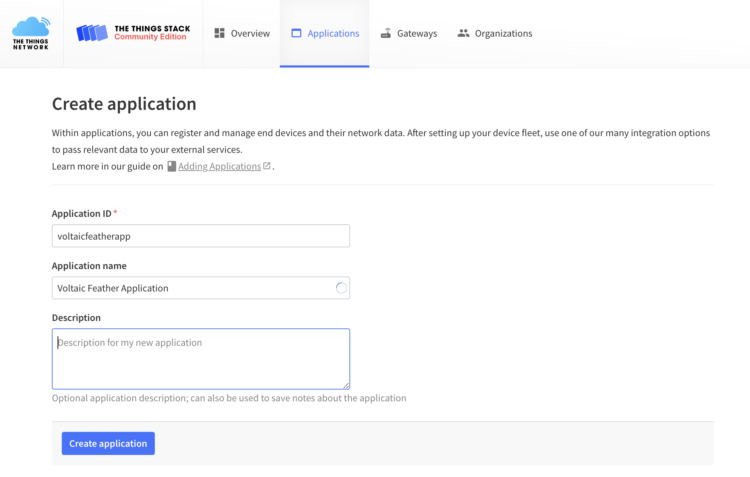Image resolution: width=750 pixels, height=477 pixels.
Task: Focus the Application name input field
Action: pos(201,288)
